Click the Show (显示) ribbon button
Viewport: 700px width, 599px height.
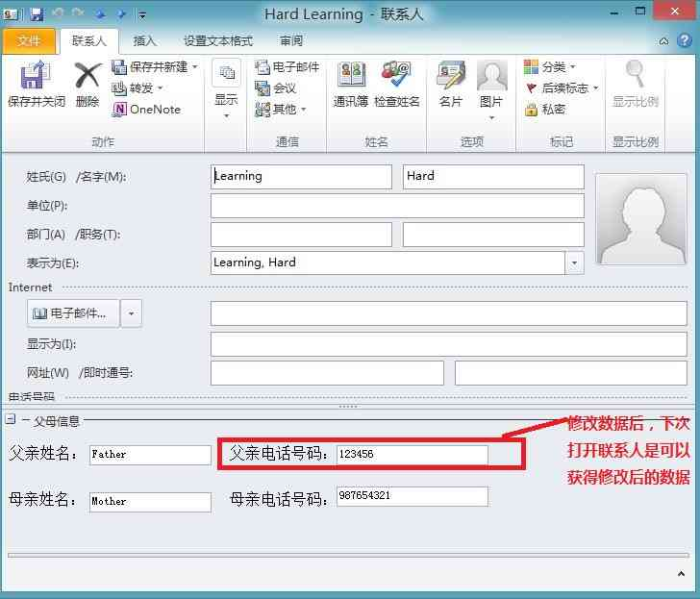click(226, 89)
